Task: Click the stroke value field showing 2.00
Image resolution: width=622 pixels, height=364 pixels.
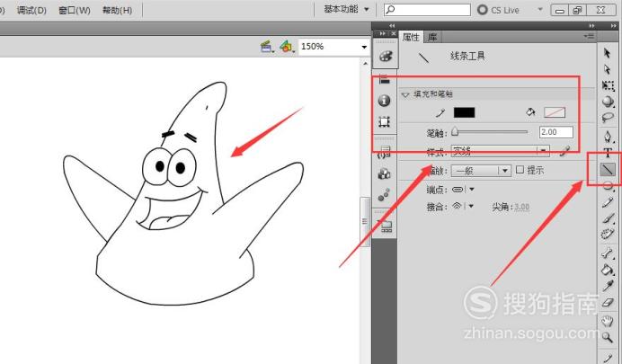Action: point(555,132)
